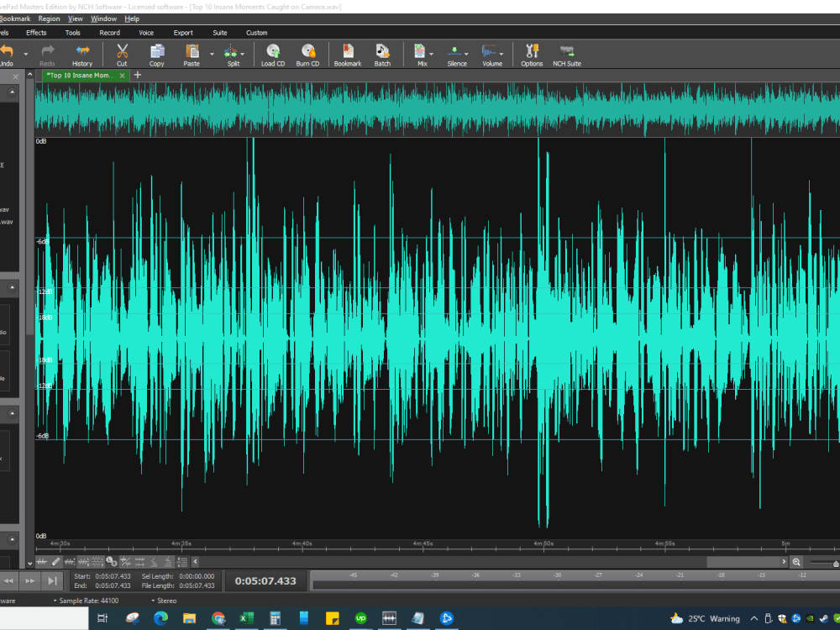Screen dimensions: 840x630
Task: Click the overview waveform strip
Action: pos(437,110)
